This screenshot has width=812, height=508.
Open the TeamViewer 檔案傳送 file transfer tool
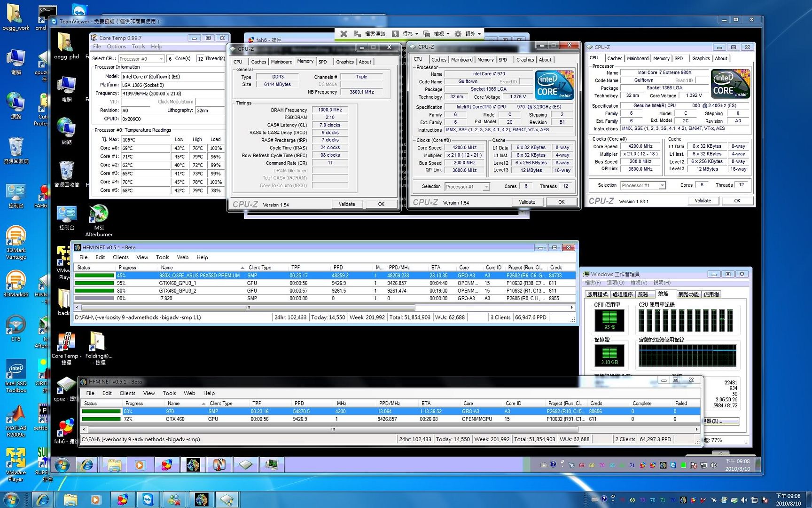[x=370, y=34]
